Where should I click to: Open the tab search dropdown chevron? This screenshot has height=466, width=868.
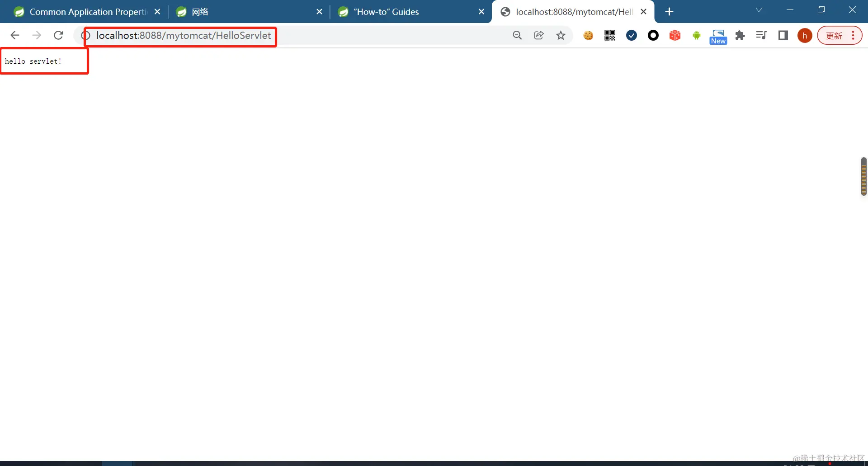point(759,10)
